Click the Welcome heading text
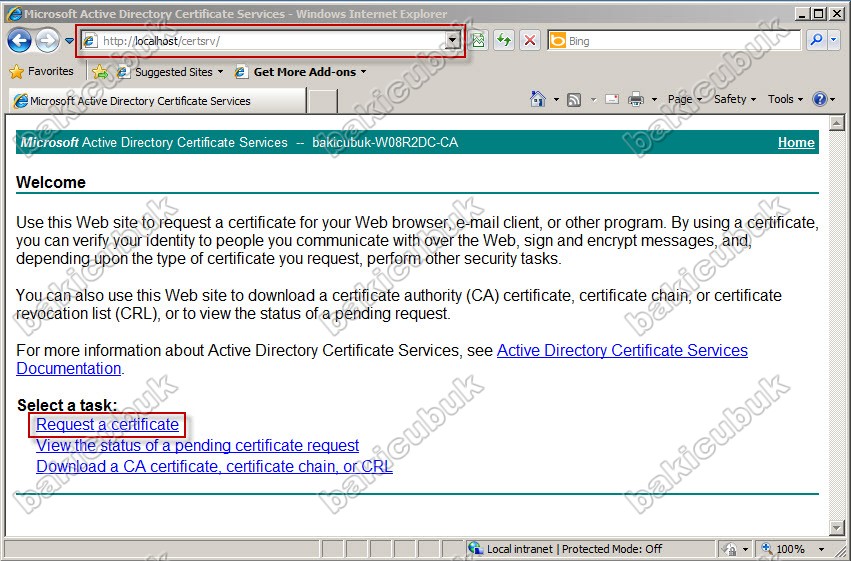Viewport: 851px width, 561px height. coord(50,182)
